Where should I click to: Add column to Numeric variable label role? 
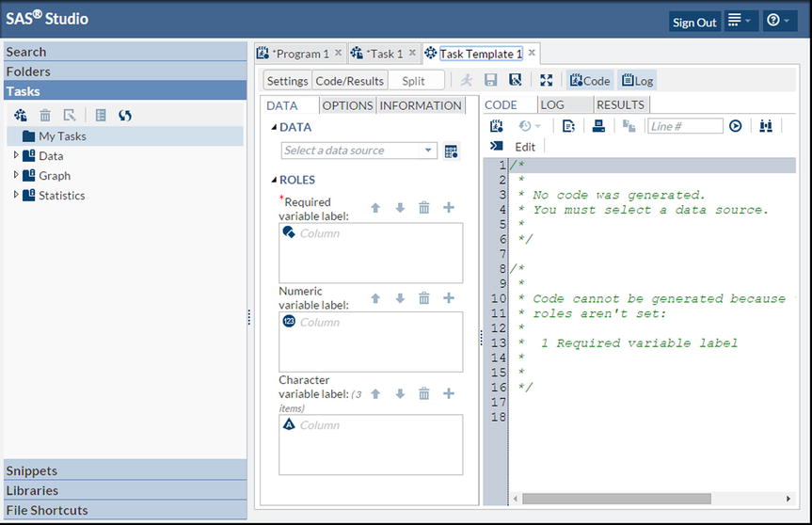coord(449,297)
